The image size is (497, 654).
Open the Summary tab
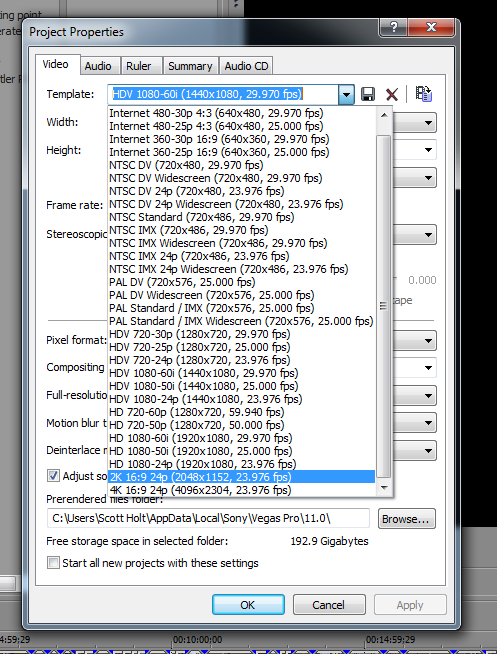[190, 66]
